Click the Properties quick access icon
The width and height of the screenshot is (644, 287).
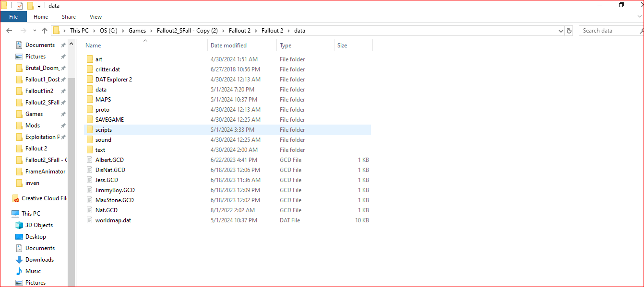20,6
